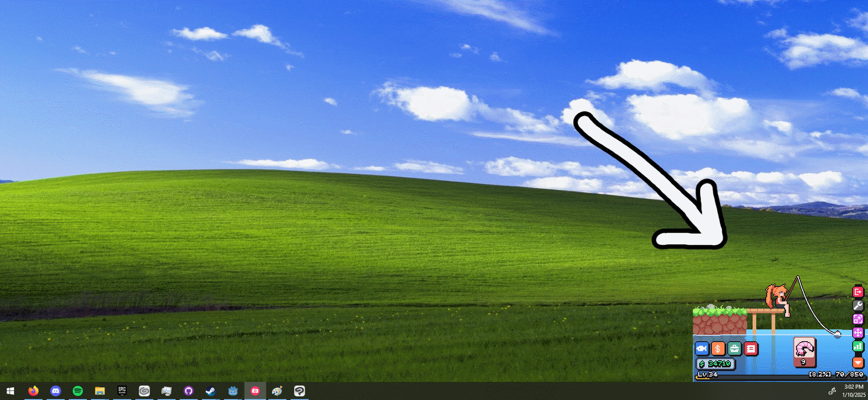This screenshot has width=868, height=400.
Task: Click the purple resize window icon
Action: [x=858, y=319]
